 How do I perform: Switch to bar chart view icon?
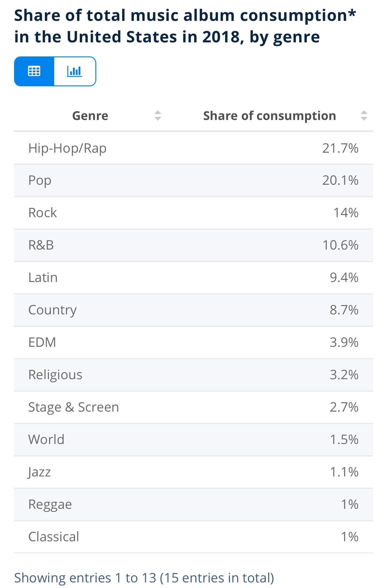click(x=75, y=71)
